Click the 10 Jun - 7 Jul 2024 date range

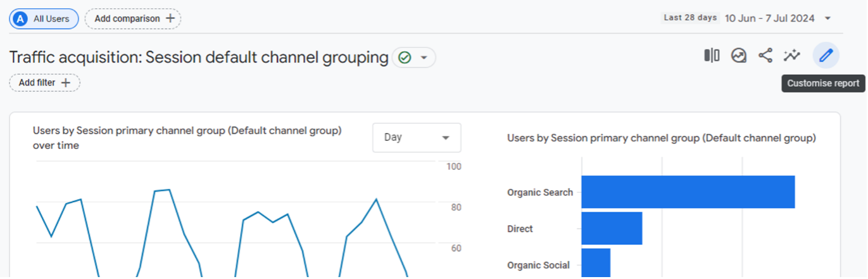[769, 18]
